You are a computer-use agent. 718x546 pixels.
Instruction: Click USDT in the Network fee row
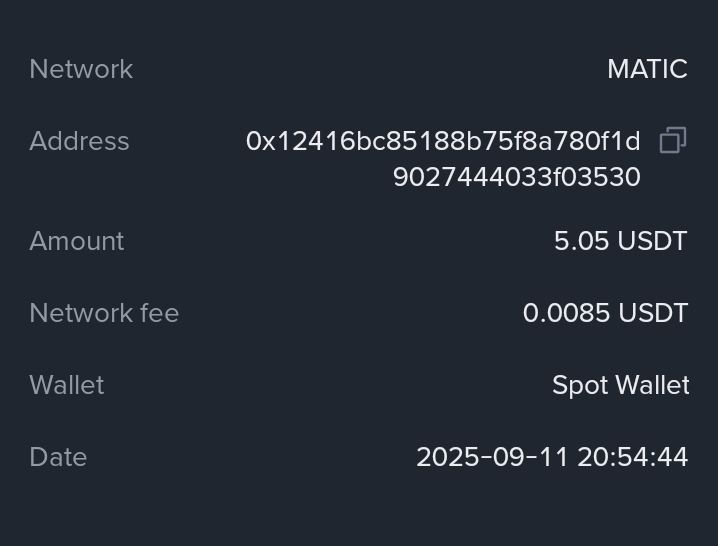[x=653, y=313]
